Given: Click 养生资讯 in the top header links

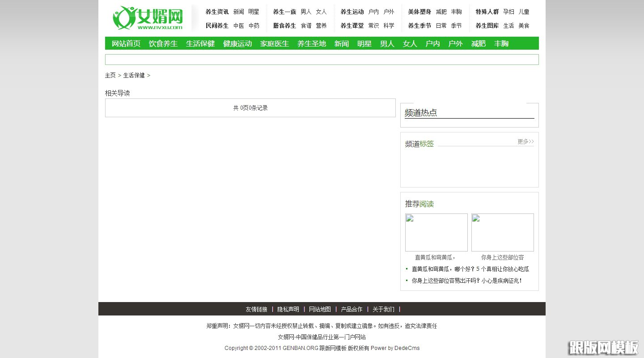Looking at the screenshot, I should pyautogui.click(x=217, y=12).
